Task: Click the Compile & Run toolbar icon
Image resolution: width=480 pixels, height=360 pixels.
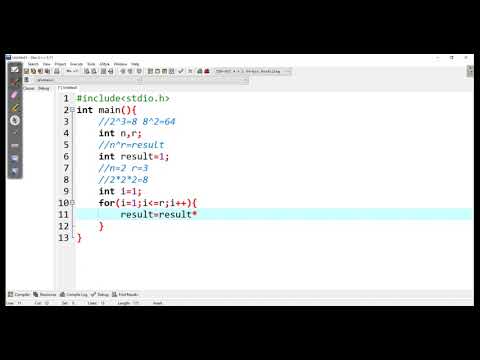Action: [x=164, y=71]
